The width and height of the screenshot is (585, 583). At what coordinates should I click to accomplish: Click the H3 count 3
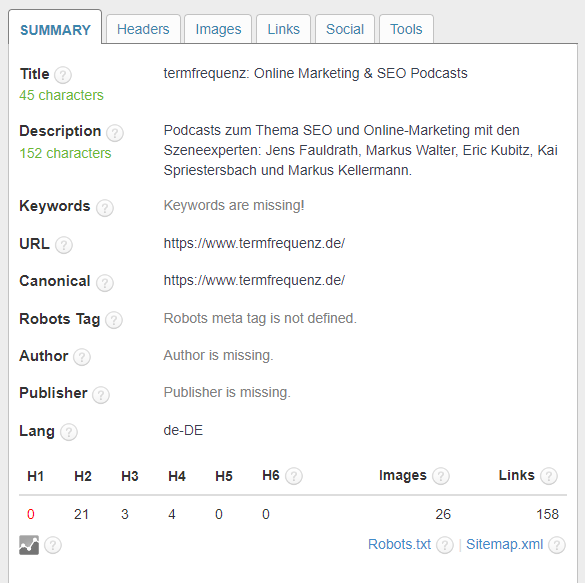125,514
